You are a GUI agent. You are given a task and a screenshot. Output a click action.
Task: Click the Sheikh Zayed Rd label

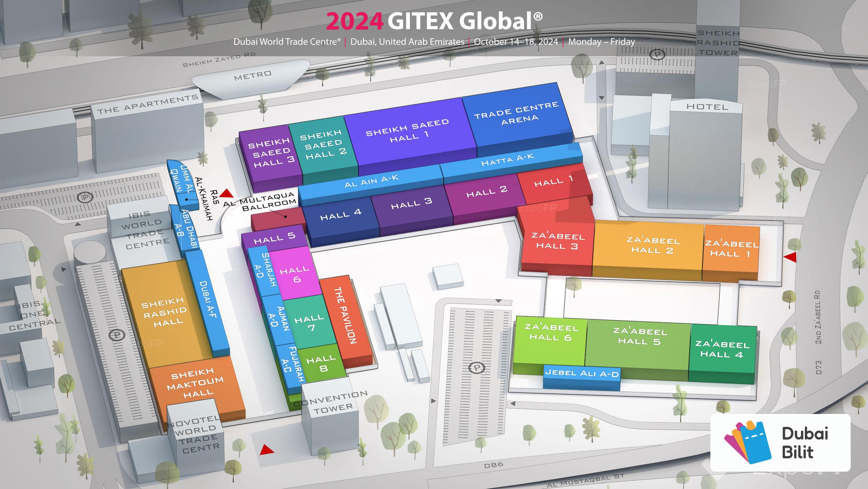pos(219,60)
